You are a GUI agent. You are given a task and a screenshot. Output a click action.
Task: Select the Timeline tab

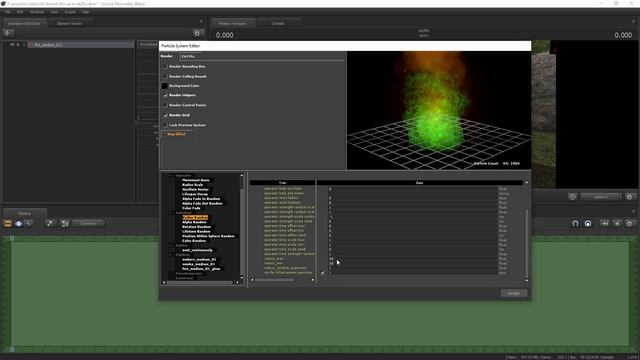click(x=24, y=213)
